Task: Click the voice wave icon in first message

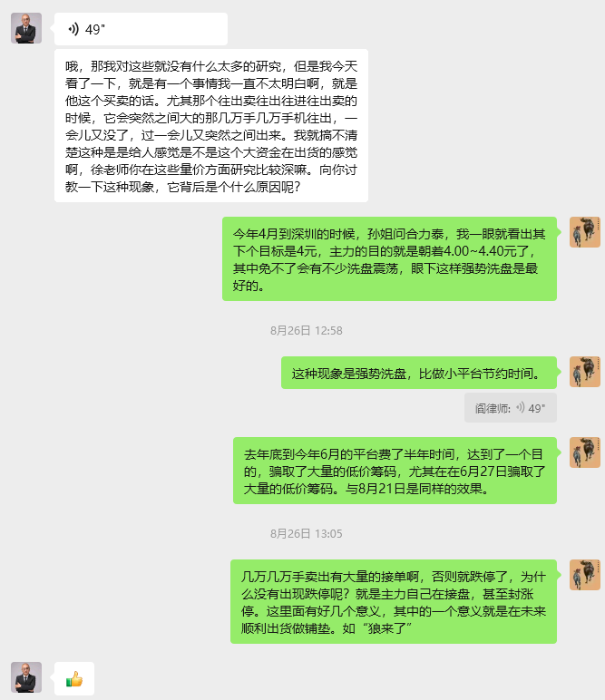Action: [x=73, y=29]
